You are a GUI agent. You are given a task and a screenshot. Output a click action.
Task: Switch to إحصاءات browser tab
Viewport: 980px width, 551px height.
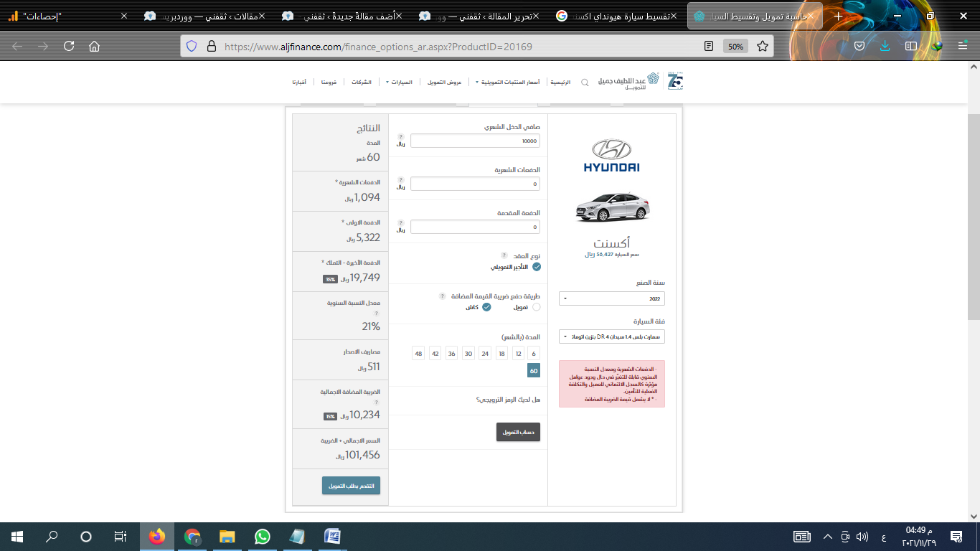(69, 16)
